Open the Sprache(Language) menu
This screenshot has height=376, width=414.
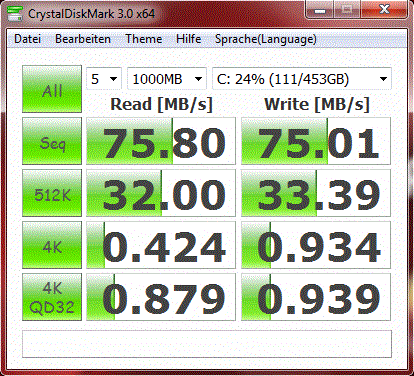coord(266,39)
